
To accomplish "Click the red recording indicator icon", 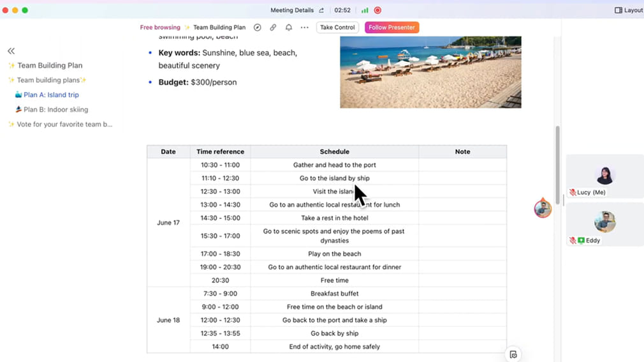I will [377, 10].
